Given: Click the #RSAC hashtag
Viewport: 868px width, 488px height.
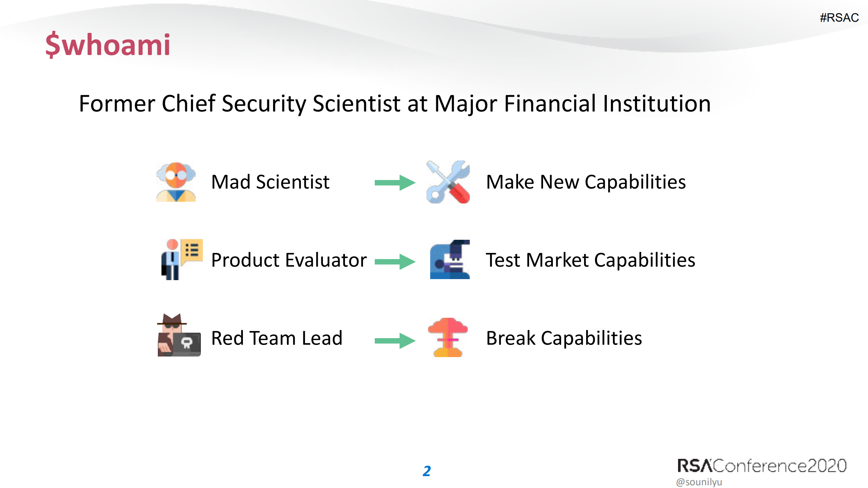Looking at the screenshot, I should (839, 18).
